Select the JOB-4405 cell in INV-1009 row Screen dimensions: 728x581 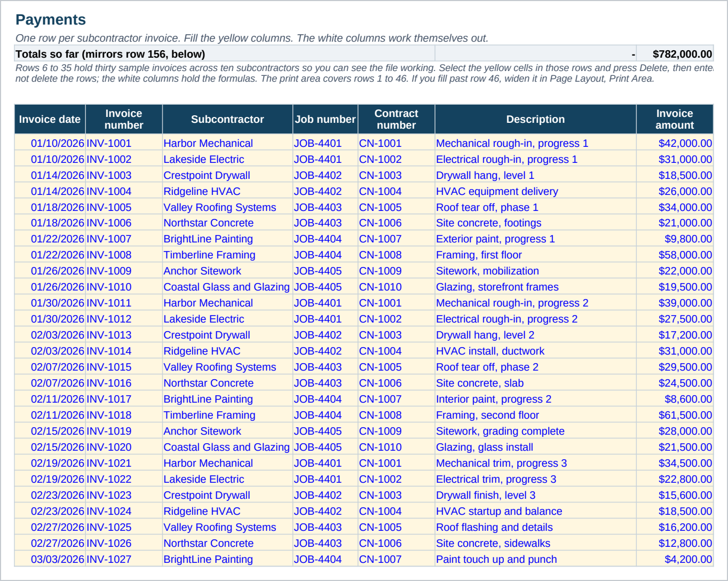(325, 271)
